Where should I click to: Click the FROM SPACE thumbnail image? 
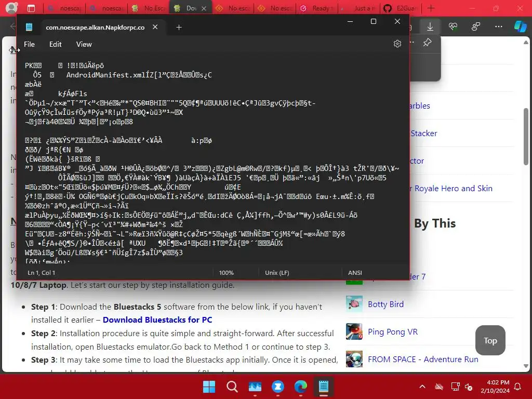[354, 359]
